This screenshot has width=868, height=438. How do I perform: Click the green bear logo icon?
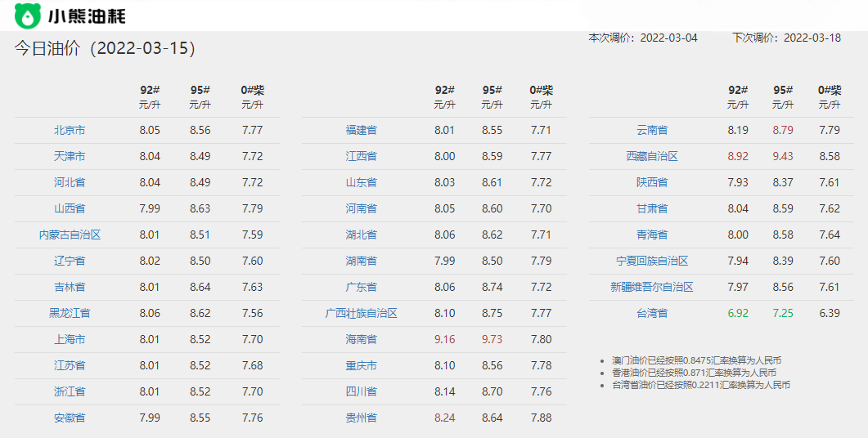point(28,16)
